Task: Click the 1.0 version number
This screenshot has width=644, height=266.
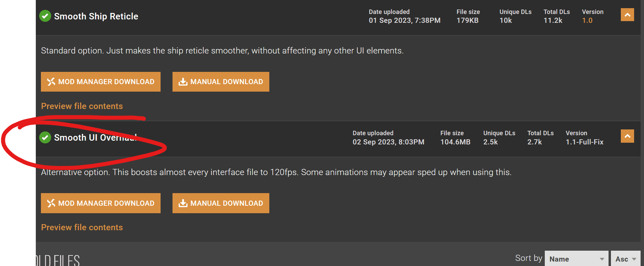Action: [587, 20]
